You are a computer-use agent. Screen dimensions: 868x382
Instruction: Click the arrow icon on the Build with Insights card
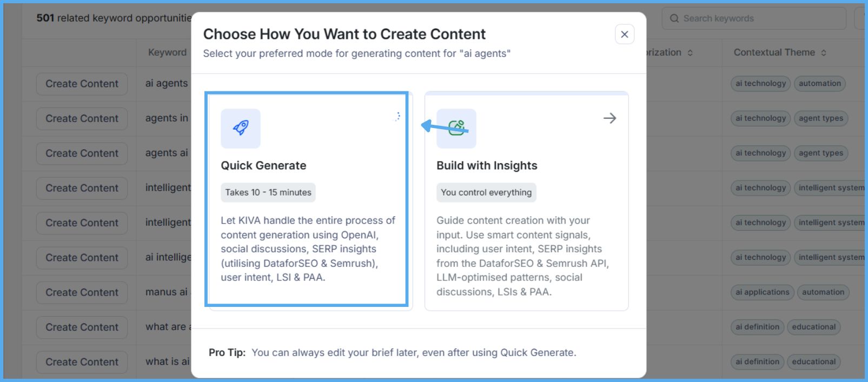[x=609, y=118]
